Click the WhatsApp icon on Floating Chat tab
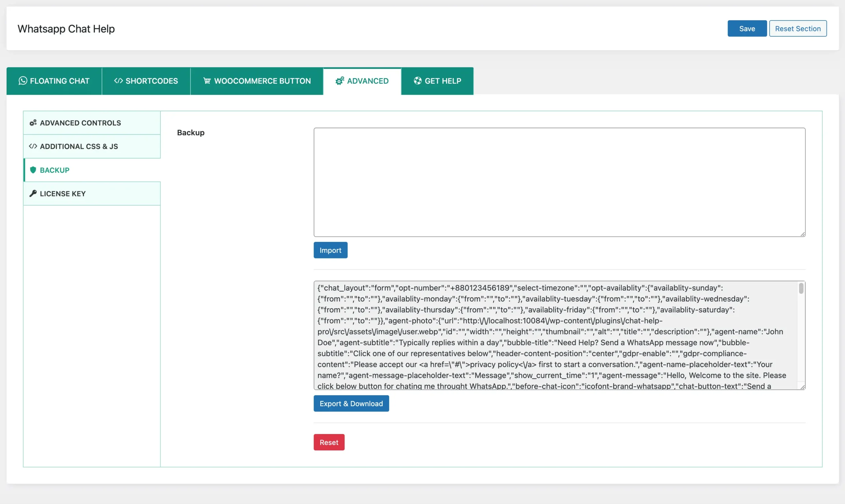The width and height of the screenshot is (845, 504). pos(23,81)
